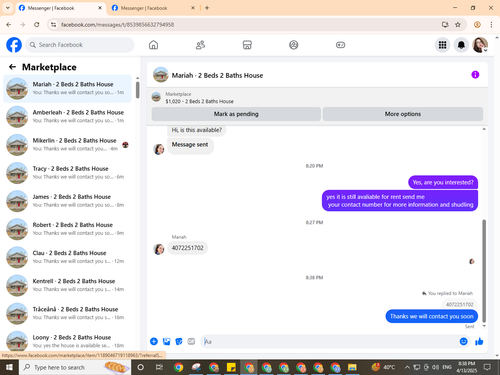Click the 'Thanks we will contact you soon' message
This screenshot has width=500, height=375.
click(x=432, y=316)
